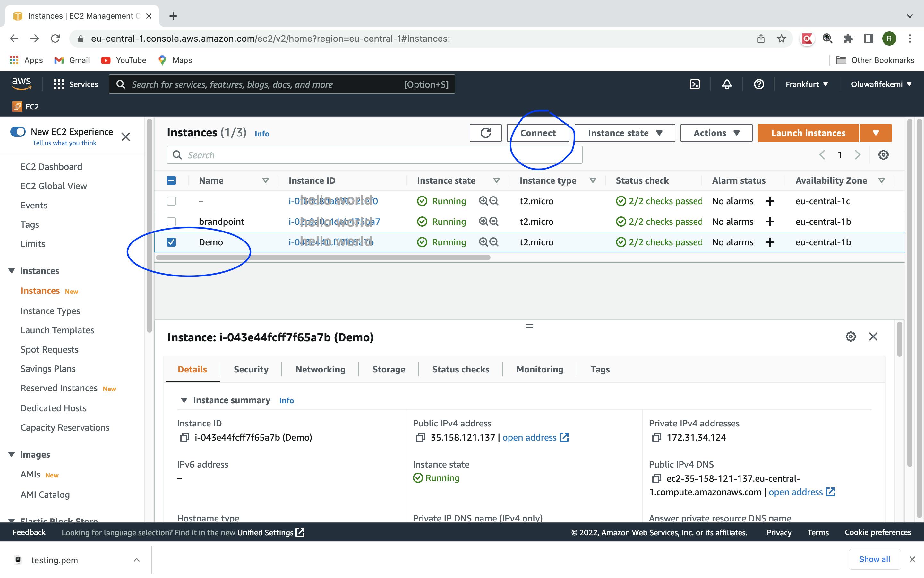Open Other Bookmarks folder
The width and height of the screenshot is (924, 578).
pyautogui.click(x=875, y=60)
